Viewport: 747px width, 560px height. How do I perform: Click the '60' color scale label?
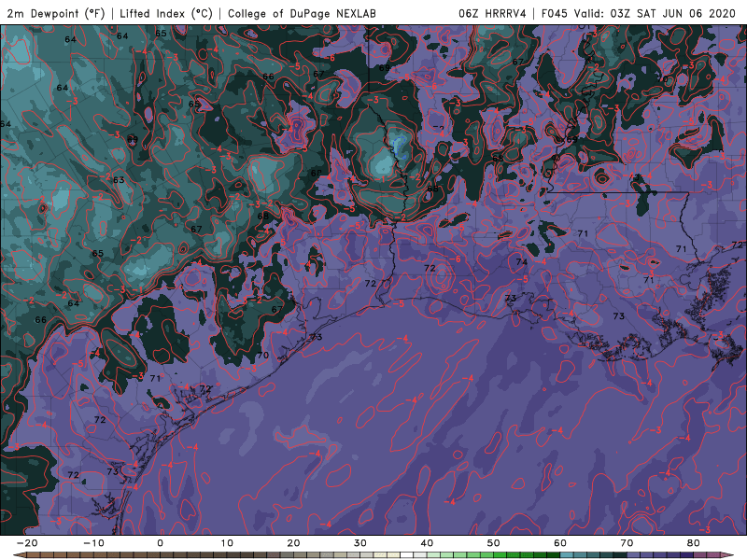coord(560,543)
